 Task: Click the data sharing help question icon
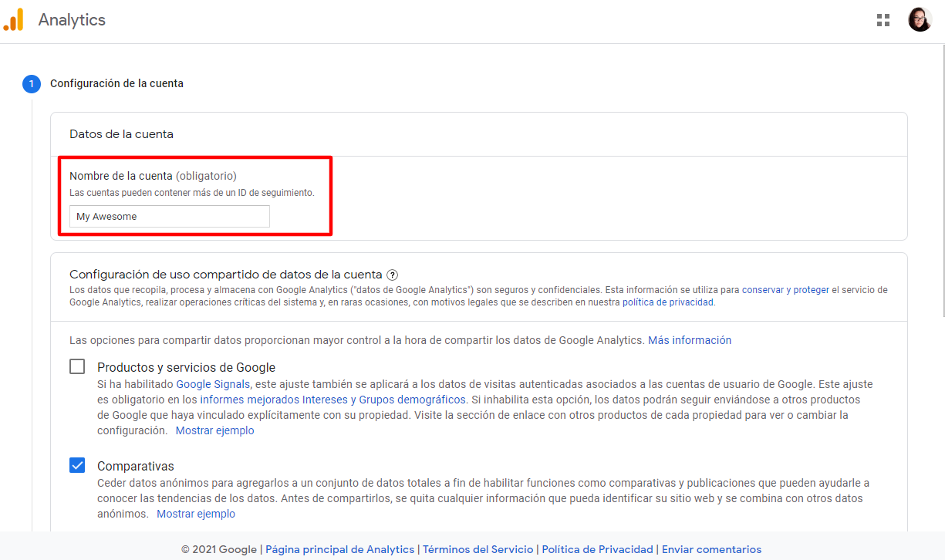pyautogui.click(x=393, y=275)
